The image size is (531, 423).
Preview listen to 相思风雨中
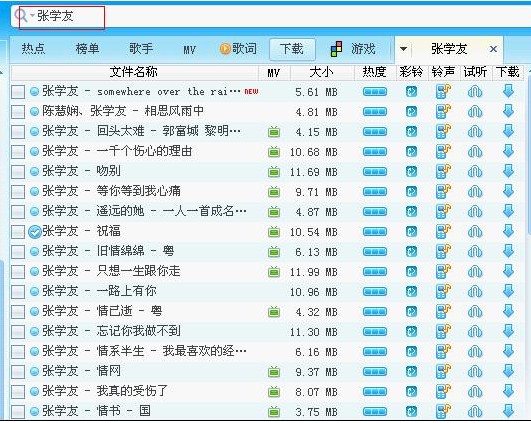[x=475, y=112]
